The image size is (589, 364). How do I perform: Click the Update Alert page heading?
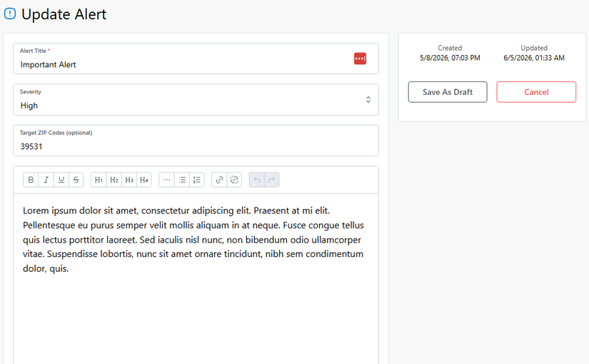coord(64,14)
